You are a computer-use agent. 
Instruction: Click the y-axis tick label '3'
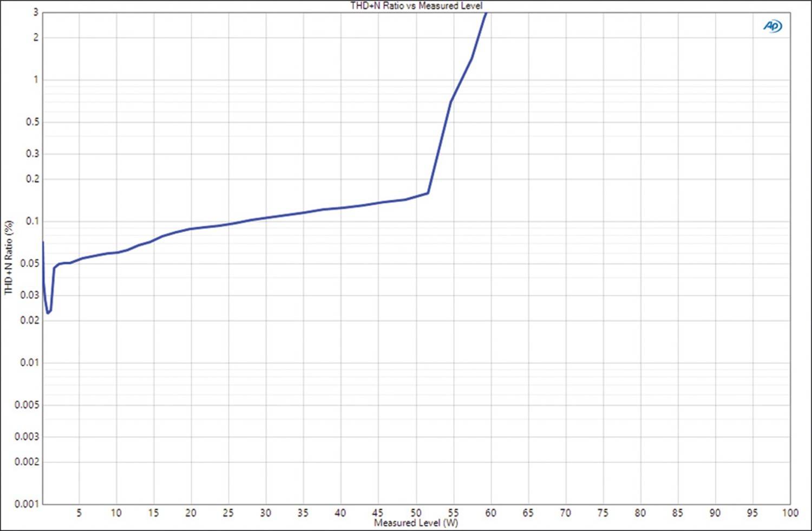tap(36, 12)
